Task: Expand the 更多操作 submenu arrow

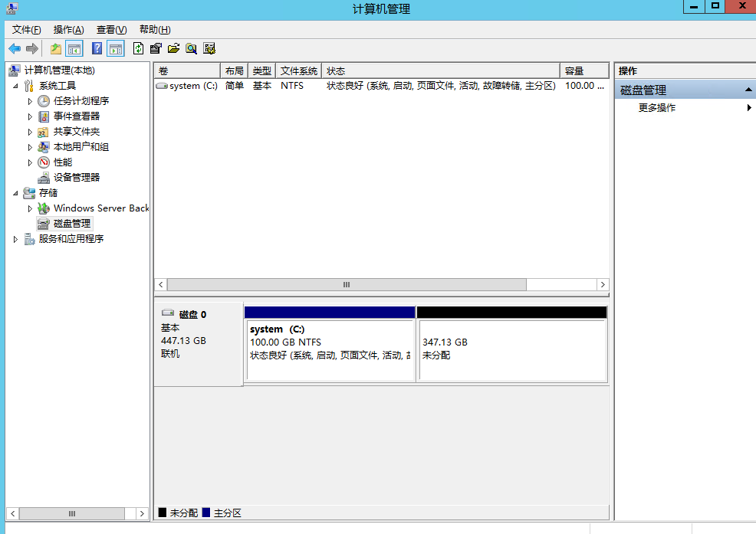Action: point(749,107)
